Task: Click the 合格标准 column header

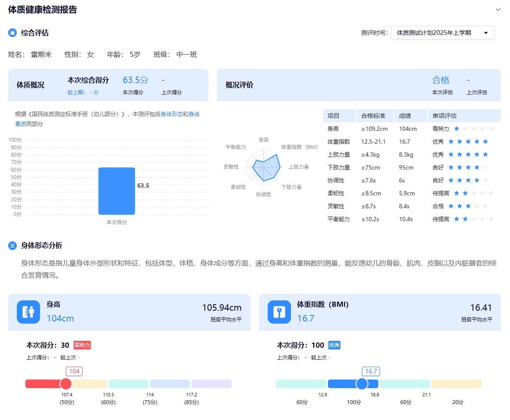Action: click(373, 116)
